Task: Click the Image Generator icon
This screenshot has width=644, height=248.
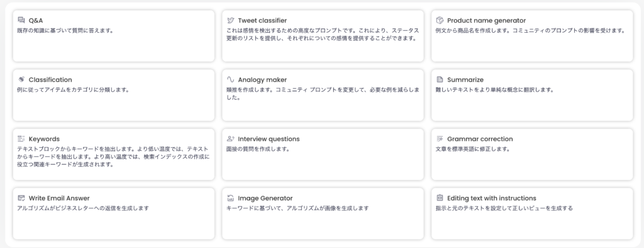Action: pos(230,198)
